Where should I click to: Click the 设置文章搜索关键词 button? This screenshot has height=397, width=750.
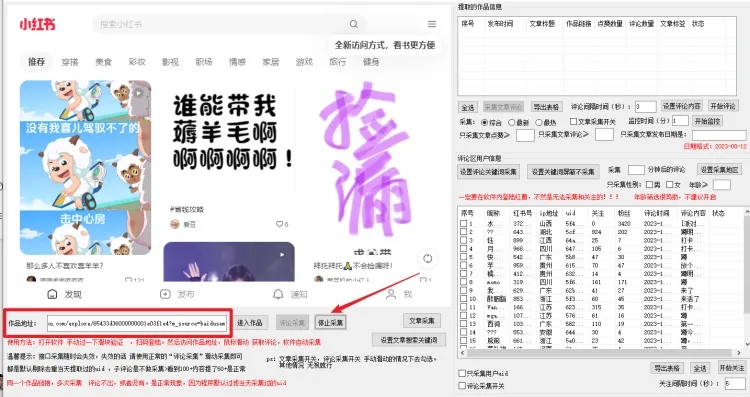point(408,340)
